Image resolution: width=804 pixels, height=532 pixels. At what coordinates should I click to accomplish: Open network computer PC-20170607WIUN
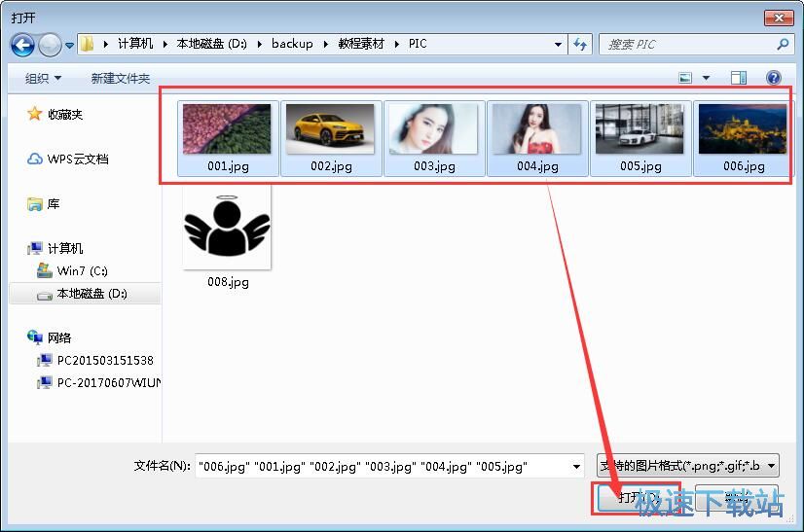[x=109, y=383]
